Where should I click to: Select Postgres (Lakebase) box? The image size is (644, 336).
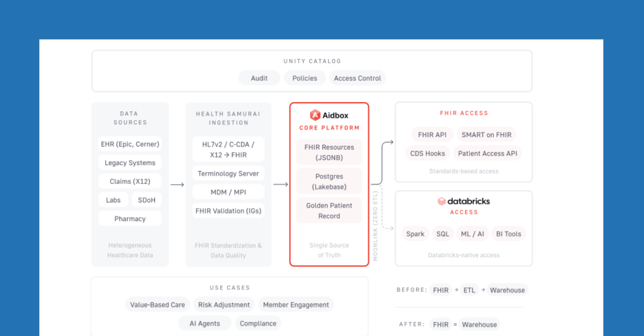point(329,181)
